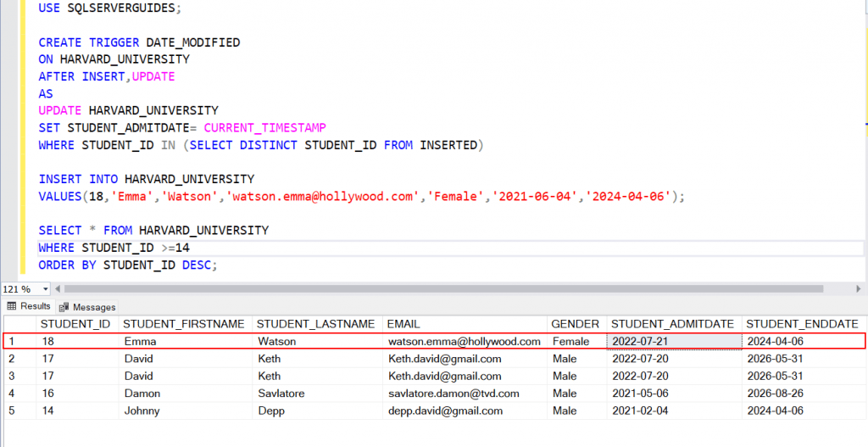Click the 'AFTER INSERT,UPDATE' code line
This screenshot has width=868, height=447.
[106, 76]
